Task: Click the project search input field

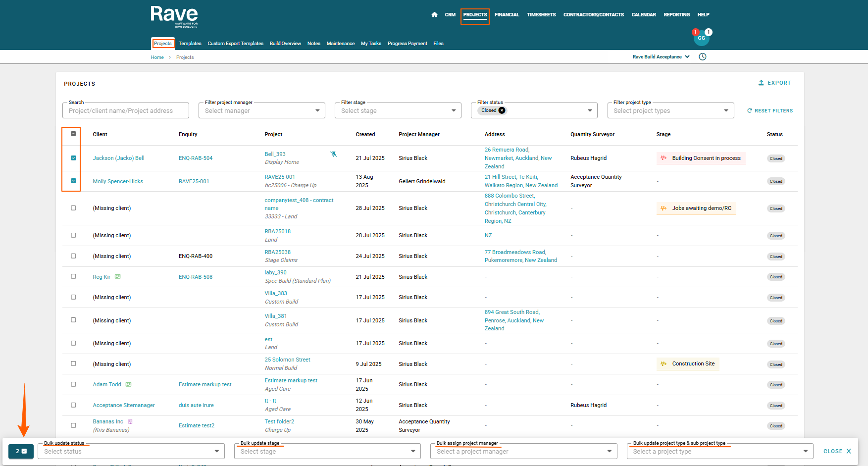Action: (x=126, y=110)
